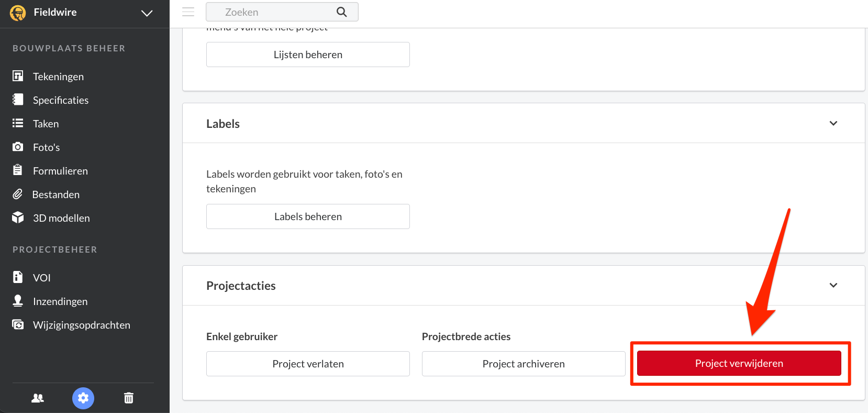The height and width of the screenshot is (413, 868).
Task: Open the Bestanden paperclip icon
Action: [18, 194]
